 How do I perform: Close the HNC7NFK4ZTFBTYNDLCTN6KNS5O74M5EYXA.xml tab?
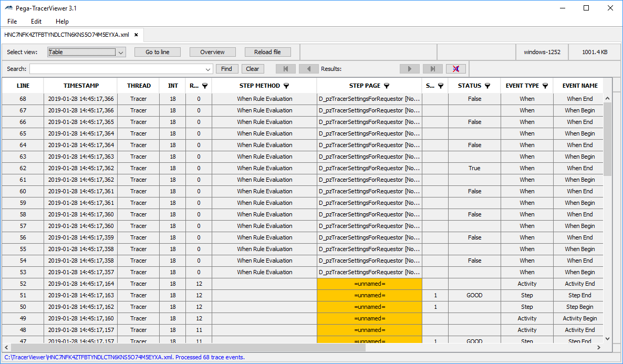tap(136, 35)
